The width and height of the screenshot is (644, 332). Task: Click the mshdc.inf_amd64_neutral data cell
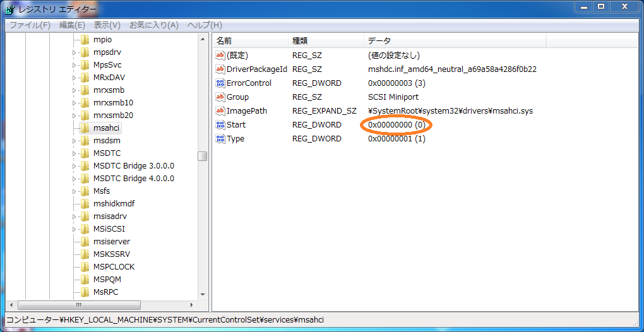click(x=452, y=69)
